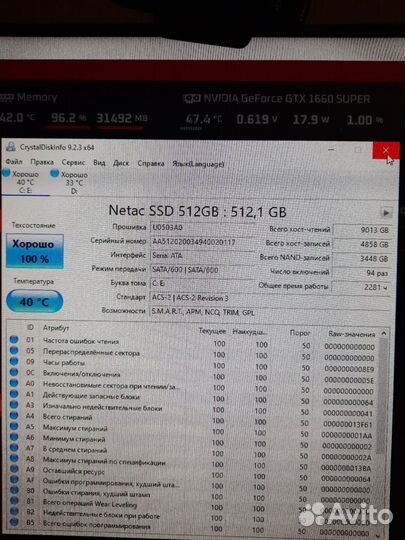Click the ID column header

click(x=30, y=328)
